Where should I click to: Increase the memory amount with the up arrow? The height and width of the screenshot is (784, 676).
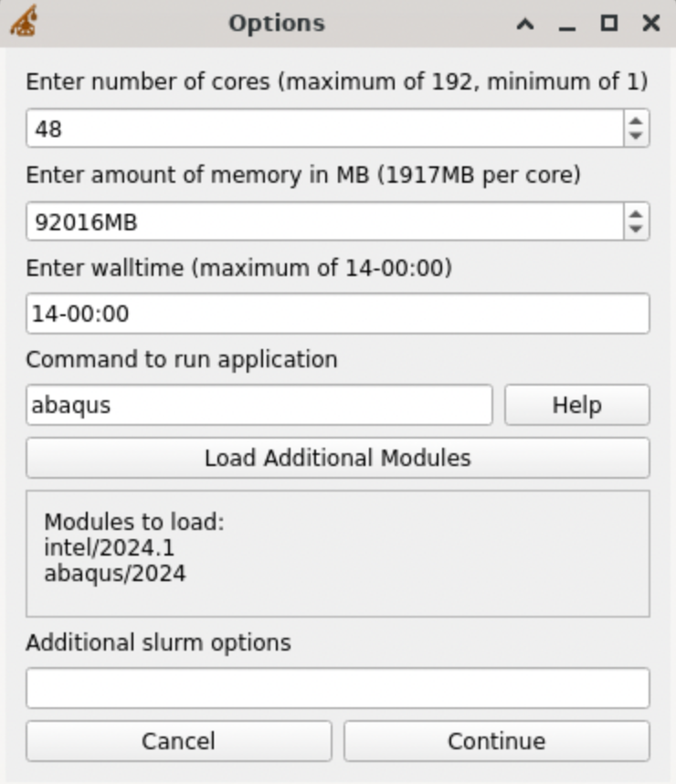[x=636, y=215]
